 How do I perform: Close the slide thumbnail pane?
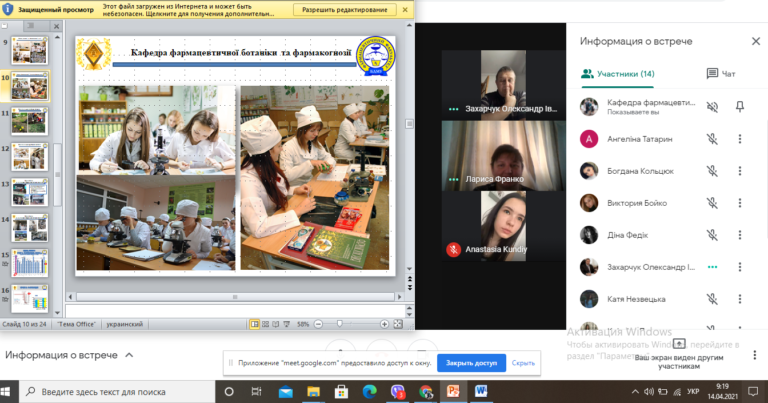[56, 26]
